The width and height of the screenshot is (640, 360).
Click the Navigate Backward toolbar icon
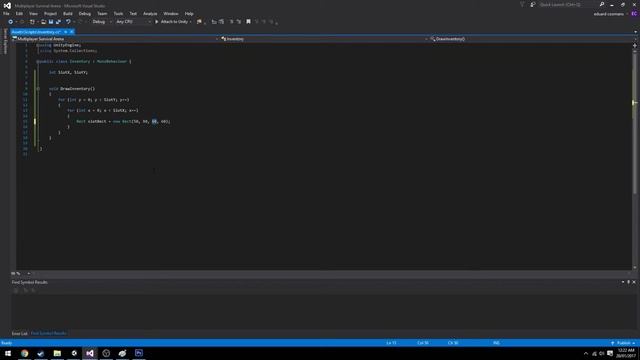coord(11,22)
